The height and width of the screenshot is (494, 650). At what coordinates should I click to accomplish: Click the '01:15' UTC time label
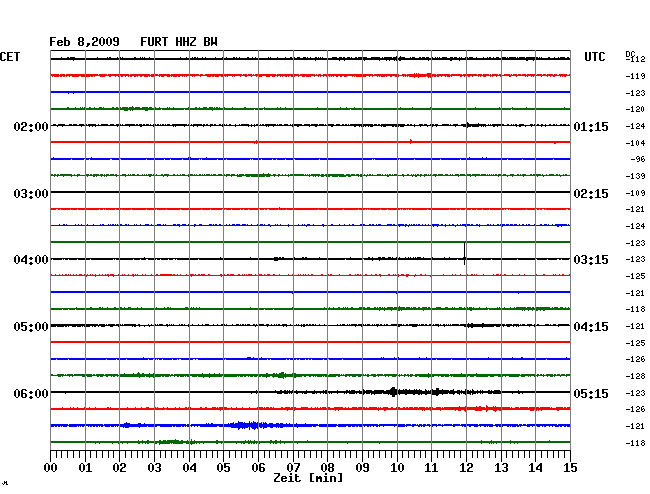(x=591, y=126)
